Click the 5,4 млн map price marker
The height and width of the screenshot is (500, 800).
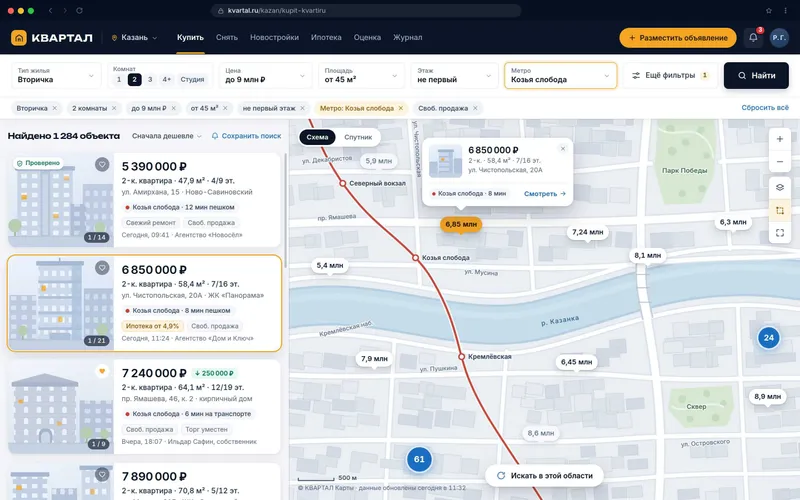pos(330,265)
